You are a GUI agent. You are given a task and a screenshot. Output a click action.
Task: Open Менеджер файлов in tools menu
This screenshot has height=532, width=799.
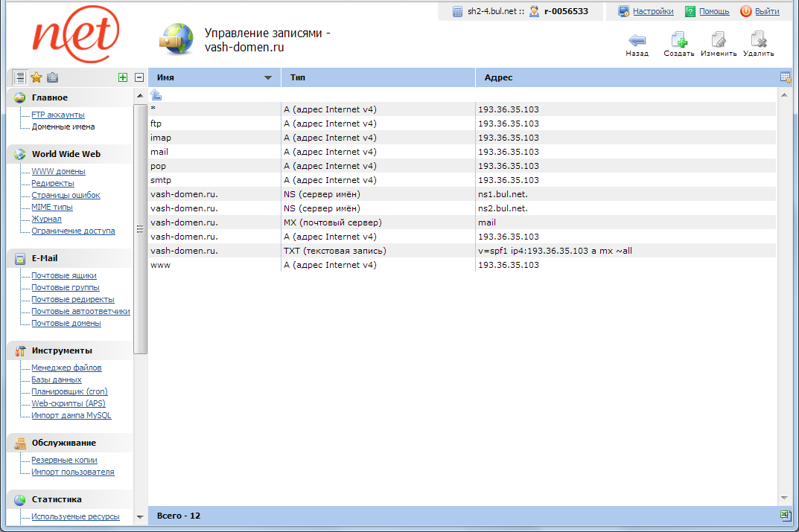tap(66, 368)
